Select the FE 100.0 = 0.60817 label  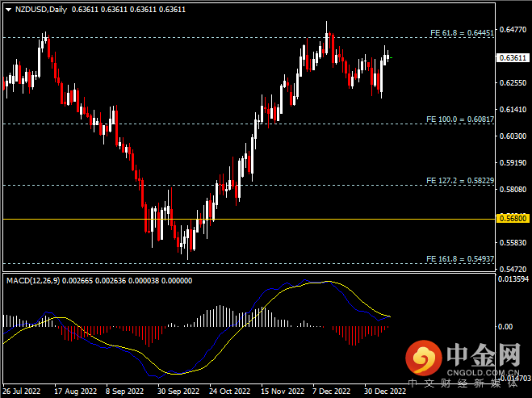459,119
